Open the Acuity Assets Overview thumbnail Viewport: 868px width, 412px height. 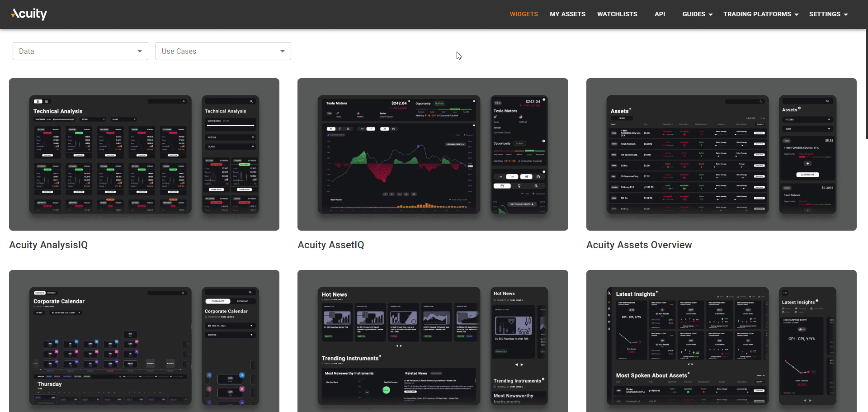721,154
